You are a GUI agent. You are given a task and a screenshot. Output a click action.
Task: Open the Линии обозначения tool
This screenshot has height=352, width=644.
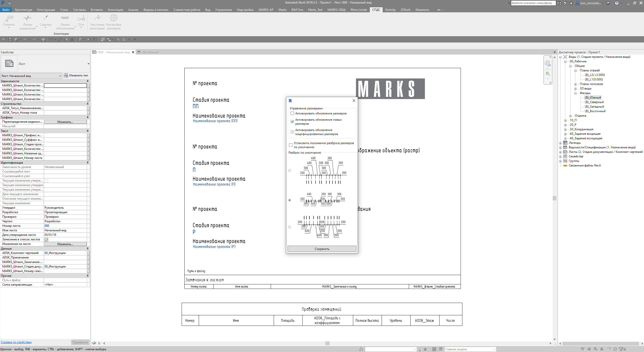coord(65,22)
